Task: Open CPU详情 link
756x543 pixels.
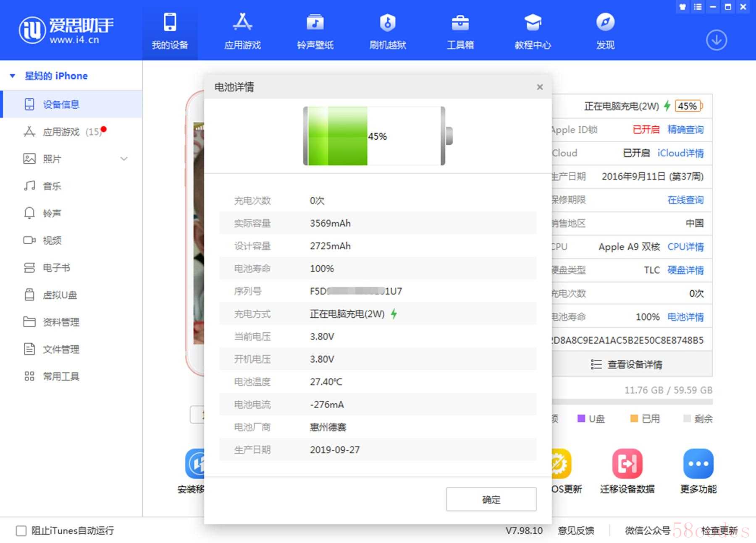Action: (685, 247)
